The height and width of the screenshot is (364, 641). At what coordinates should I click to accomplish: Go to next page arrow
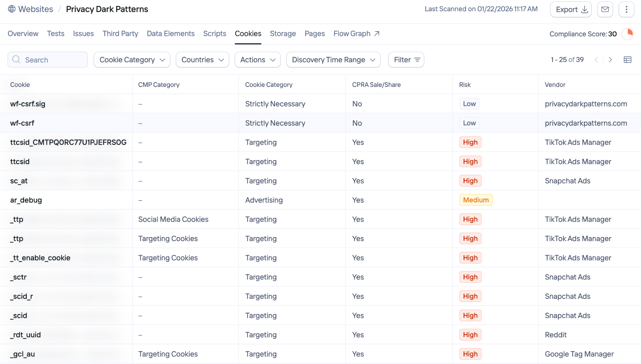610,60
